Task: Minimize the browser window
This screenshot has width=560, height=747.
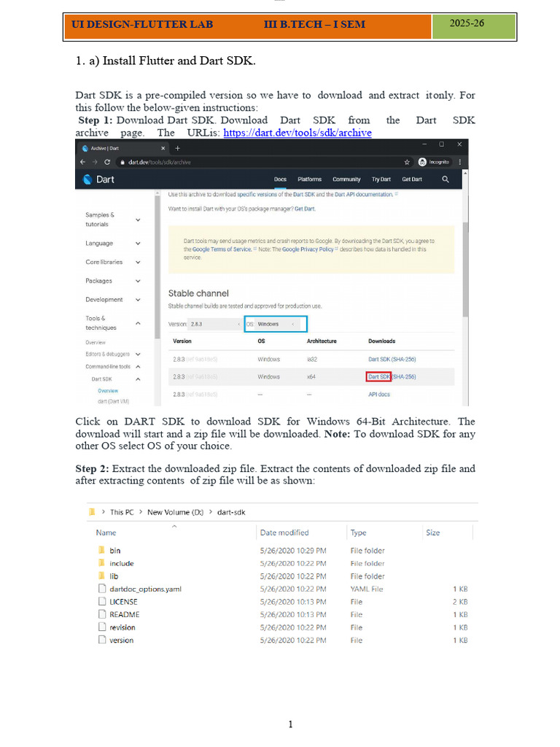Action: [424, 144]
